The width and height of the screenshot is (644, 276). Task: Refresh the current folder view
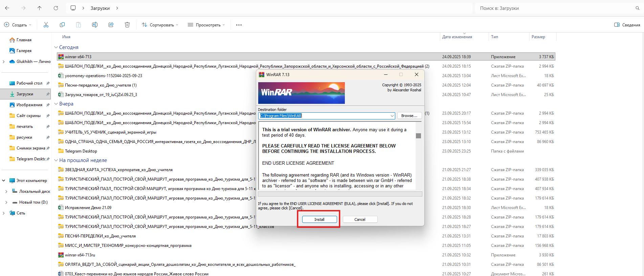click(56, 8)
